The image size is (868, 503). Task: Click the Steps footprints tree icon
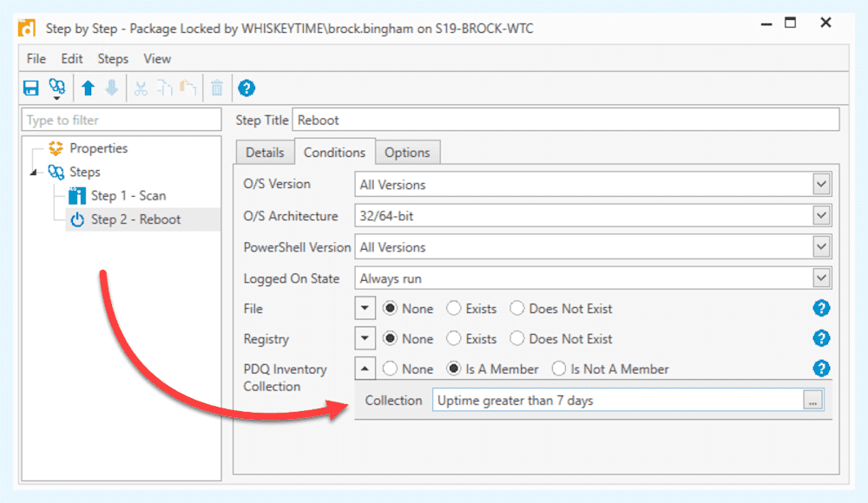(x=56, y=172)
